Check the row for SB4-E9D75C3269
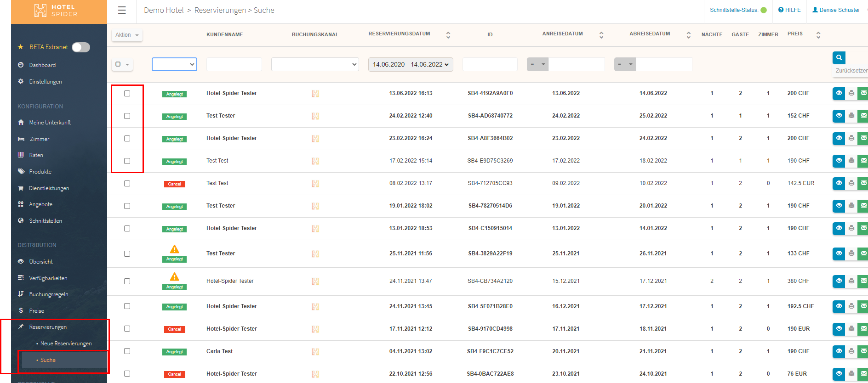 127,161
